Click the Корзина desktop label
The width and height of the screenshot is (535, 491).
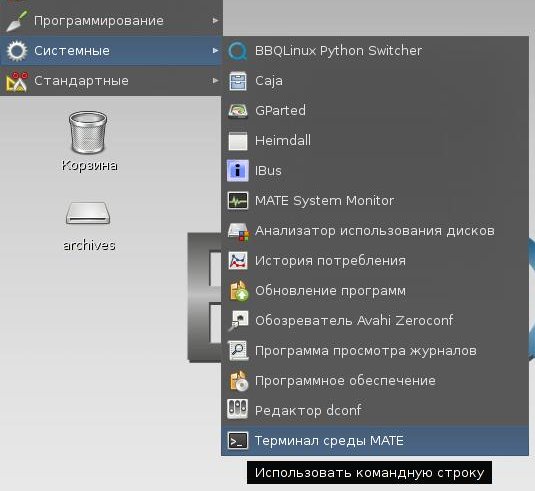[89, 165]
